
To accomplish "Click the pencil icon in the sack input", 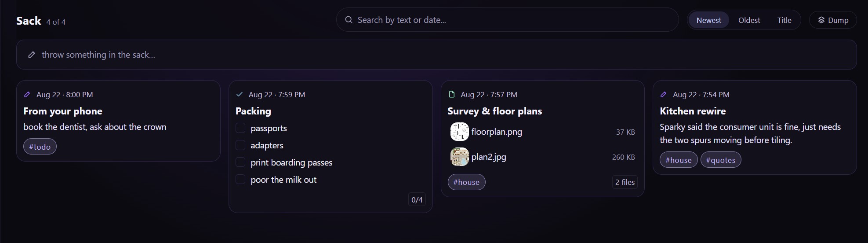I will 32,55.
